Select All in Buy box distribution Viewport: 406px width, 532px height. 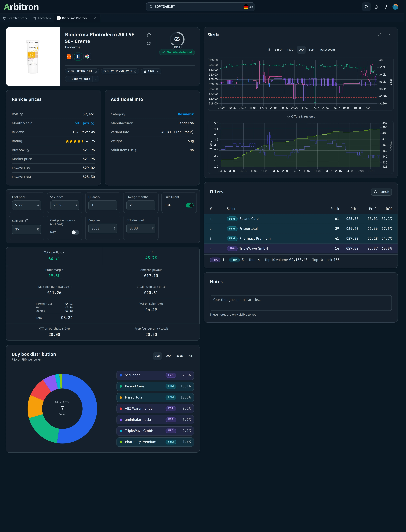click(x=190, y=356)
